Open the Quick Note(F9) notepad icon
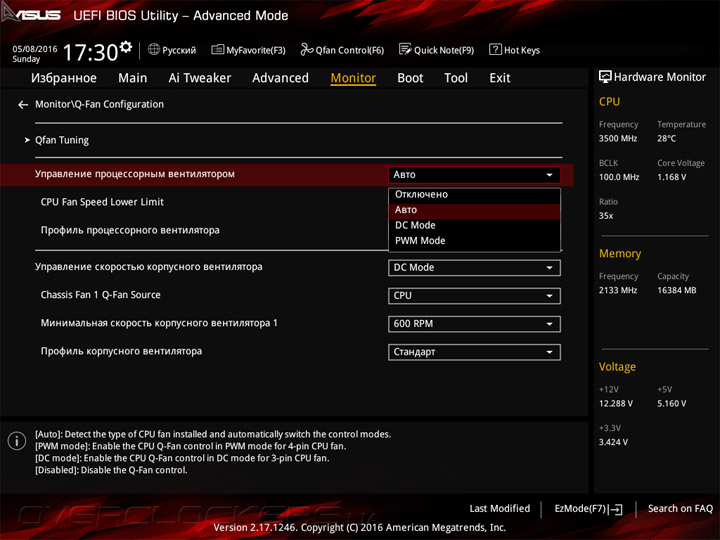This screenshot has width=720, height=540. pos(405,49)
